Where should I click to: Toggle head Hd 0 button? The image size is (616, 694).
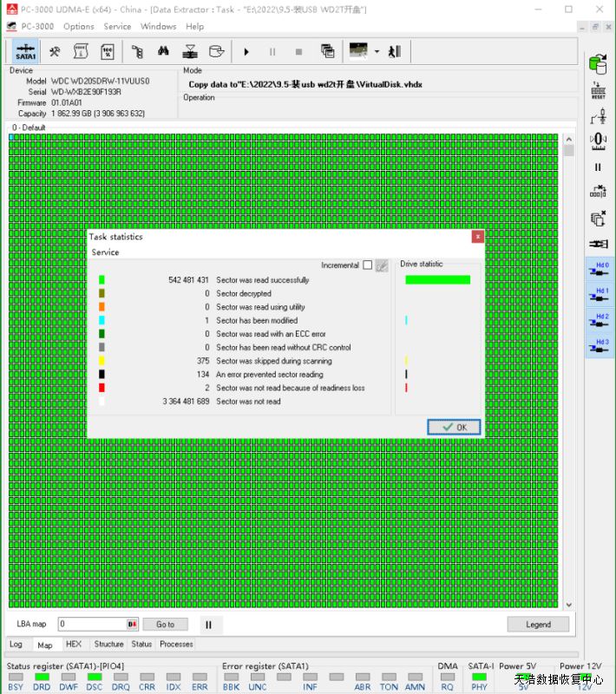click(598, 270)
